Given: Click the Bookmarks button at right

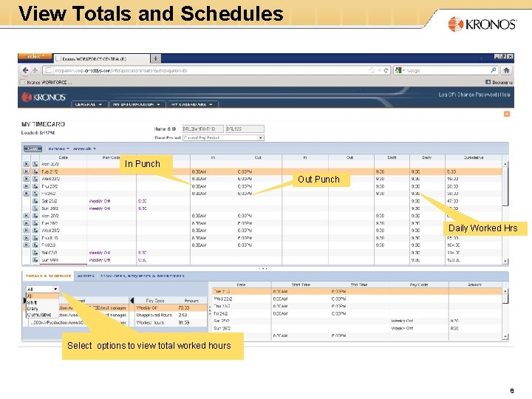Looking at the screenshot, I should (x=499, y=82).
